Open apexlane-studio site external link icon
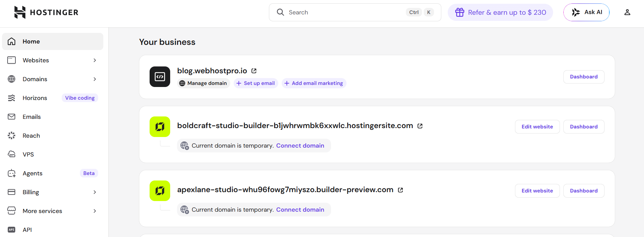This screenshot has width=644, height=237. (x=400, y=190)
